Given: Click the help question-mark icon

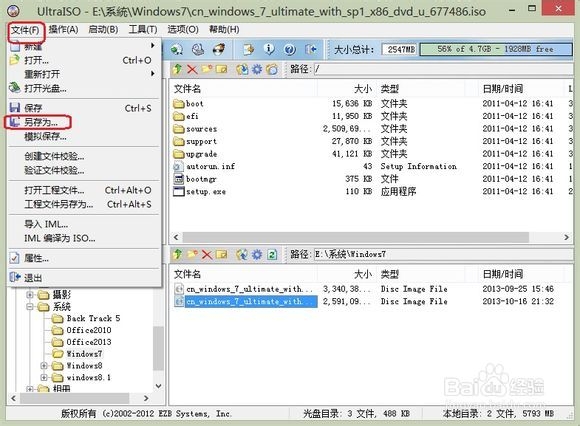Looking at the screenshot, I should tap(290, 49).
